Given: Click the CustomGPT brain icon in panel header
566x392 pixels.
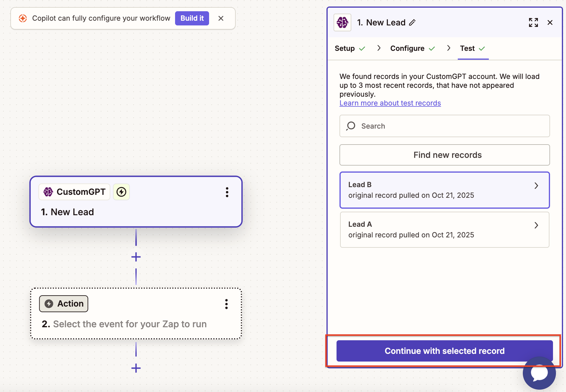Looking at the screenshot, I should pyautogui.click(x=342, y=22).
